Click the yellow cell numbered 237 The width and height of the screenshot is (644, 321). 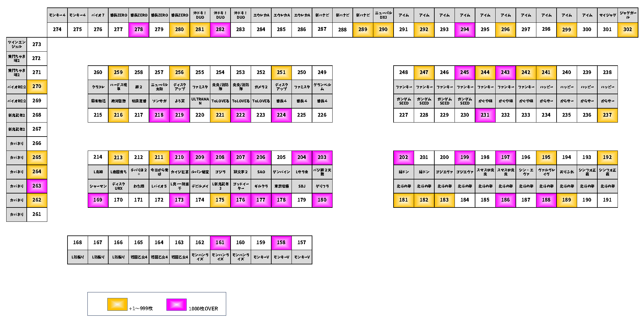607,115
